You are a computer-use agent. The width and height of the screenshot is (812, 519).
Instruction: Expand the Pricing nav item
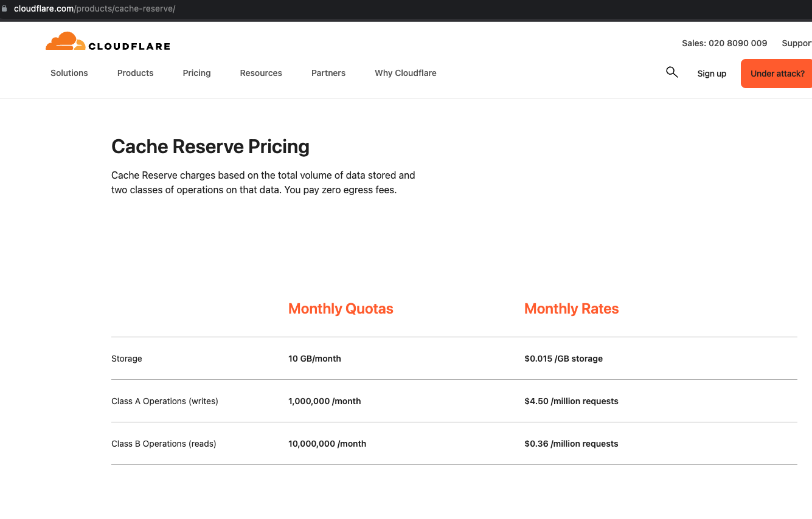196,73
